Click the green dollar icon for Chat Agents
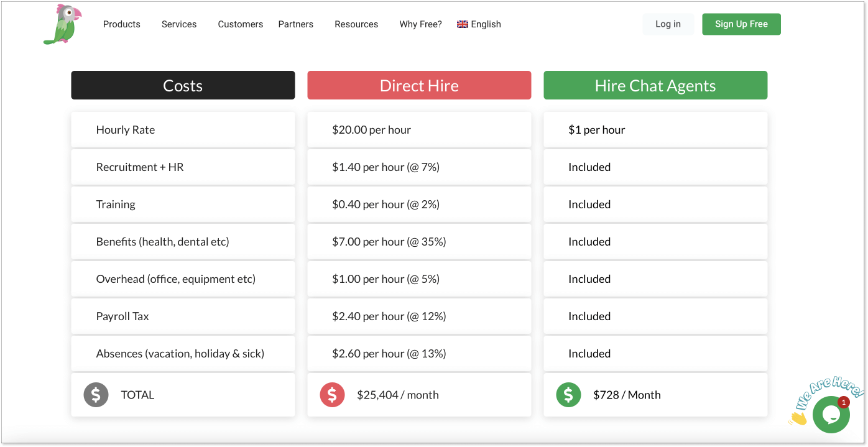This screenshot has height=447, width=868. click(568, 395)
